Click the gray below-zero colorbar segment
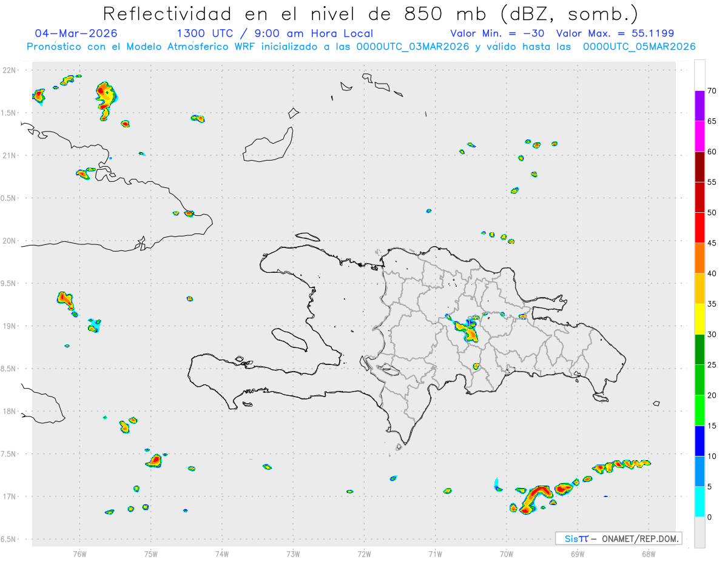This screenshot has width=728, height=562. (x=699, y=532)
